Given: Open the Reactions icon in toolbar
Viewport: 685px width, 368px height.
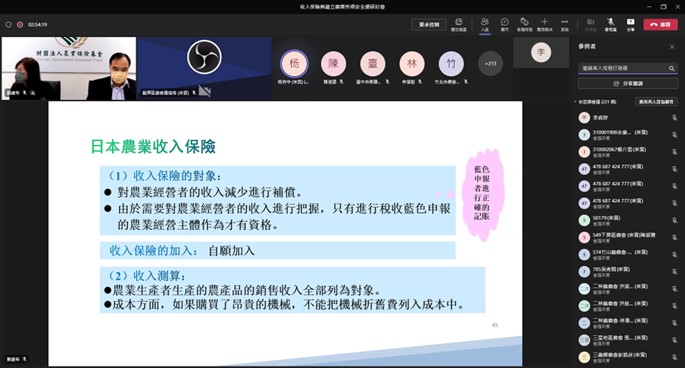Looking at the screenshot, I should coord(524,24).
